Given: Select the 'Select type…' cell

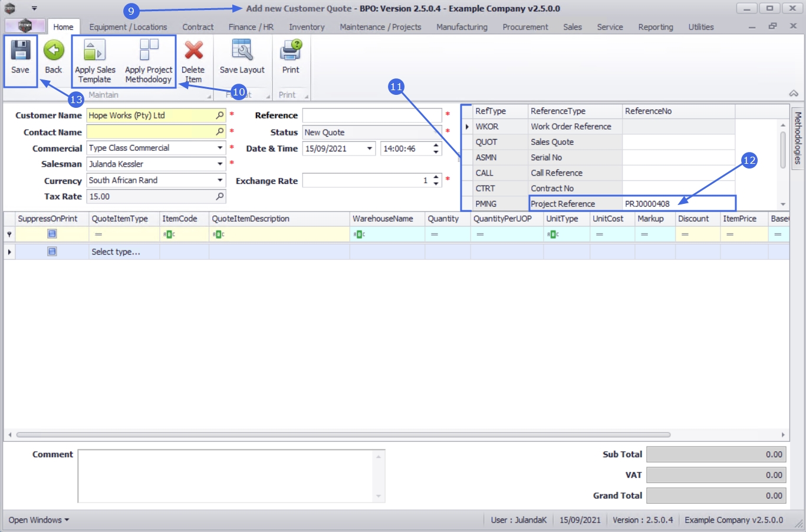Looking at the screenshot, I should click(x=124, y=252).
